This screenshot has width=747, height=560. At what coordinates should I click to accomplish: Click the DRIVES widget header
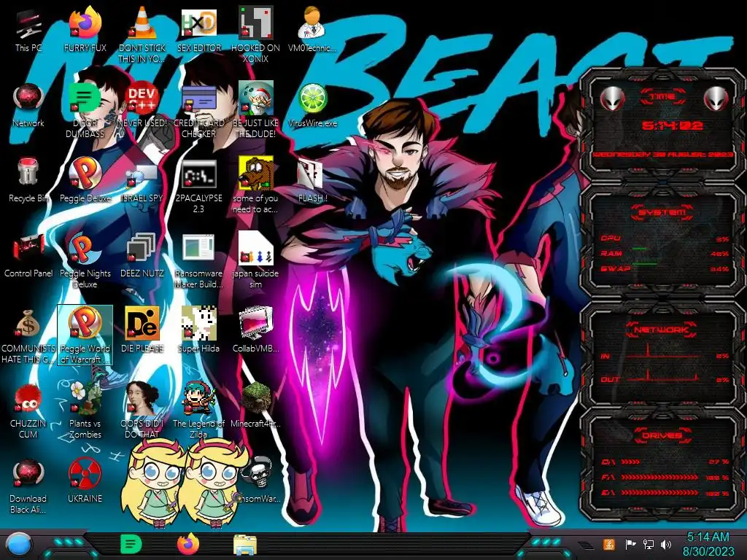pos(661,435)
